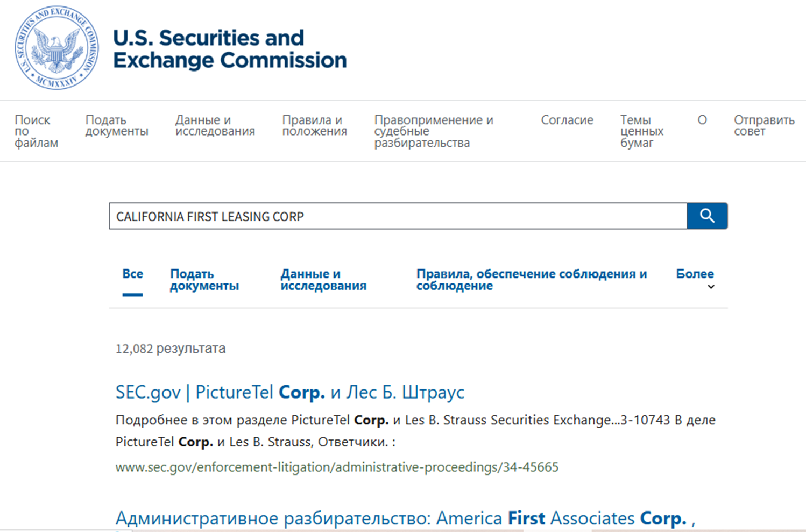Open America First Associates Corp. result link
This screenshot has height=532, width=806.
click(405, 519)
